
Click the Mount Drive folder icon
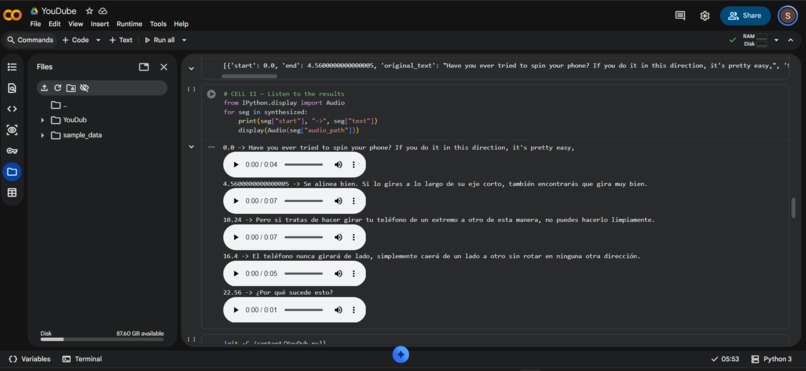coord(71,88)
